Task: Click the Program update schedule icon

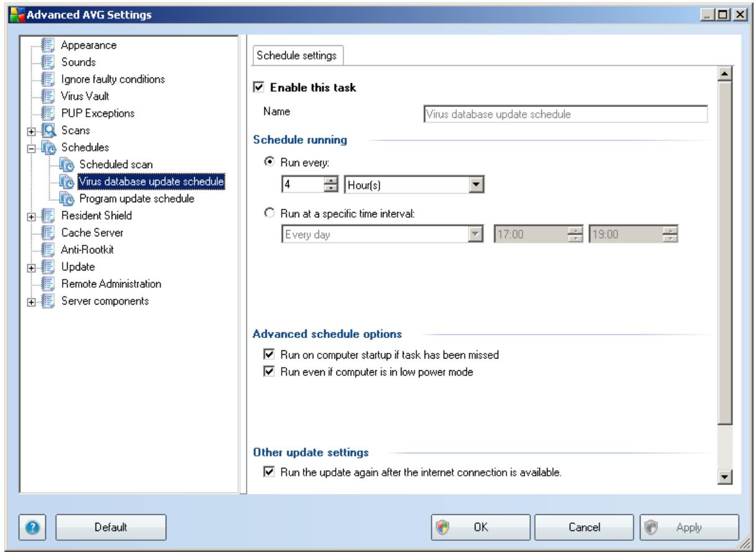Action: click(x=66, y=198)
